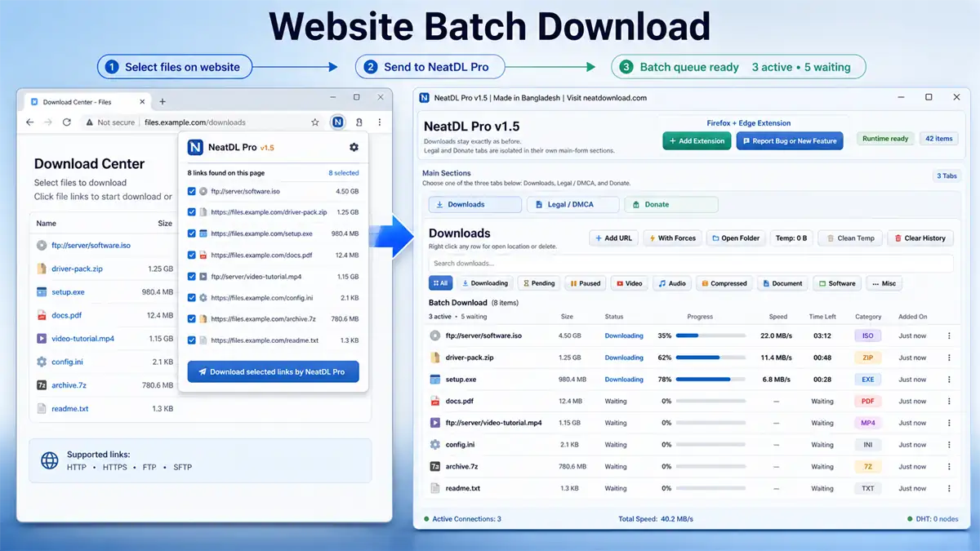The height and width of the screenshot is (551, 980).
Task: Uncheck readme.txt link checkbox in popup
Action: pyautogui.click(x=192, y=340)
